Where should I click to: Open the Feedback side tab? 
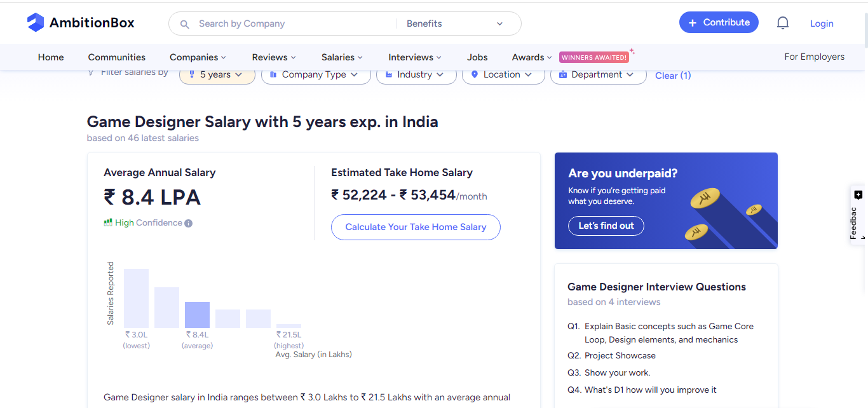pyautogui.click(x=857, y=216)
